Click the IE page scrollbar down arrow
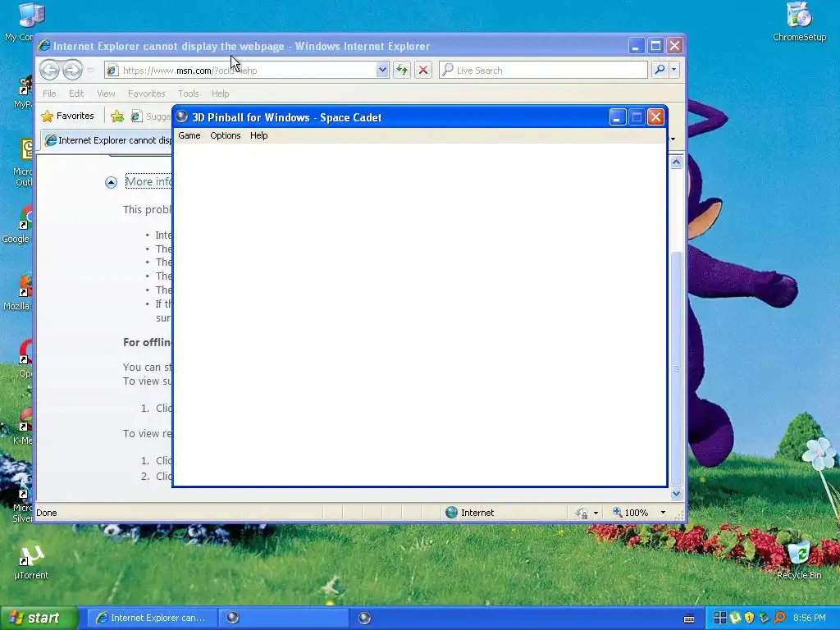This screenshot has height=630, width=840. click(x=676, y=493)
